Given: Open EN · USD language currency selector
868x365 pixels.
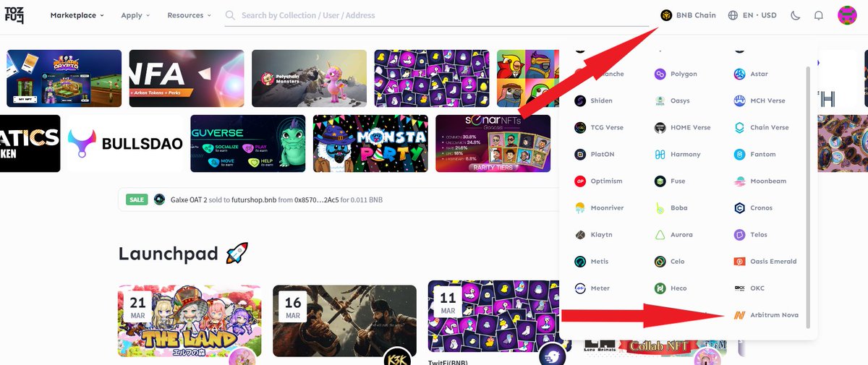Looking at the screenshot, I should pos(752,15).
